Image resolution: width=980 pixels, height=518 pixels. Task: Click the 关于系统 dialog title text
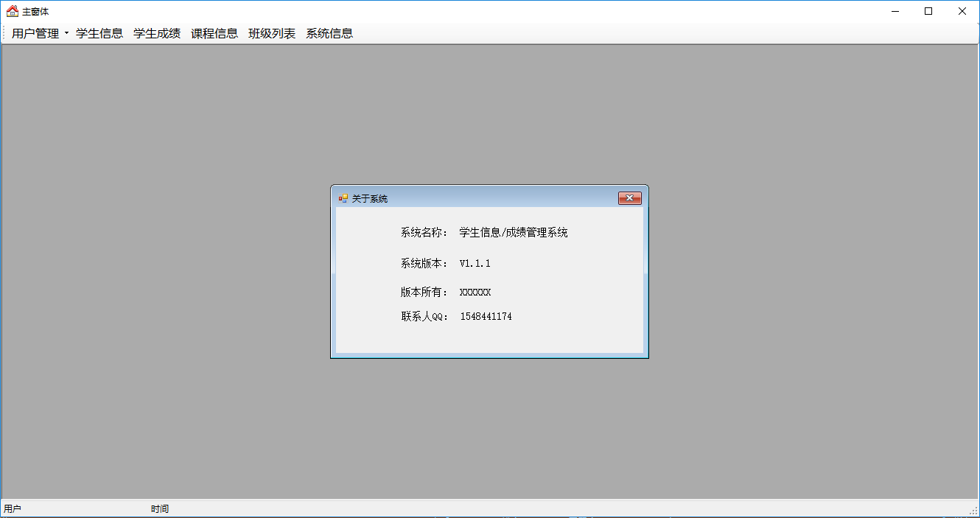point(370,199)
